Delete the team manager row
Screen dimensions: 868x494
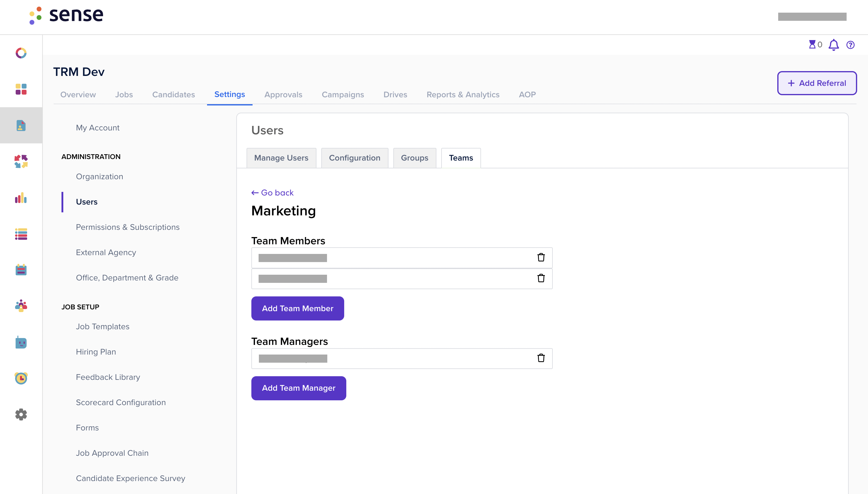click(541, 358)
